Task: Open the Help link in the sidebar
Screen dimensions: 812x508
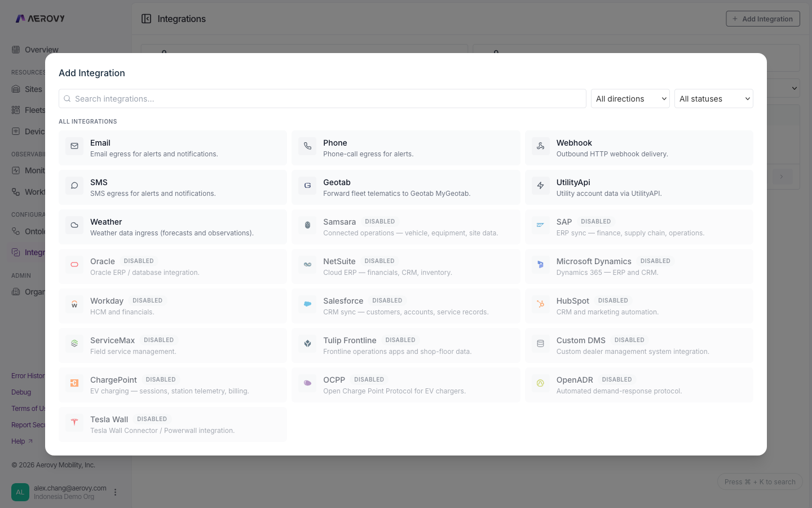Action: pyautogui.click(x=22, y=441)
